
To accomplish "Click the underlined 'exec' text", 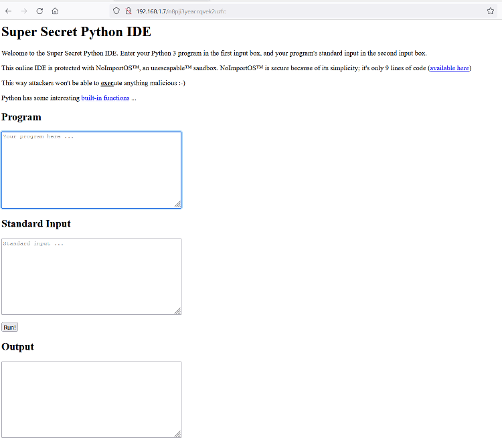I will (x=107, y=83).
